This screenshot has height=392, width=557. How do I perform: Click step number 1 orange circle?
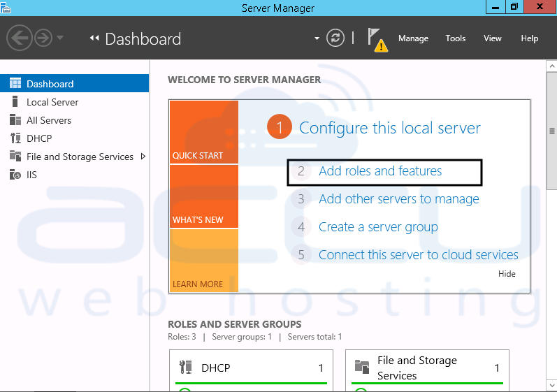[280, 126]
